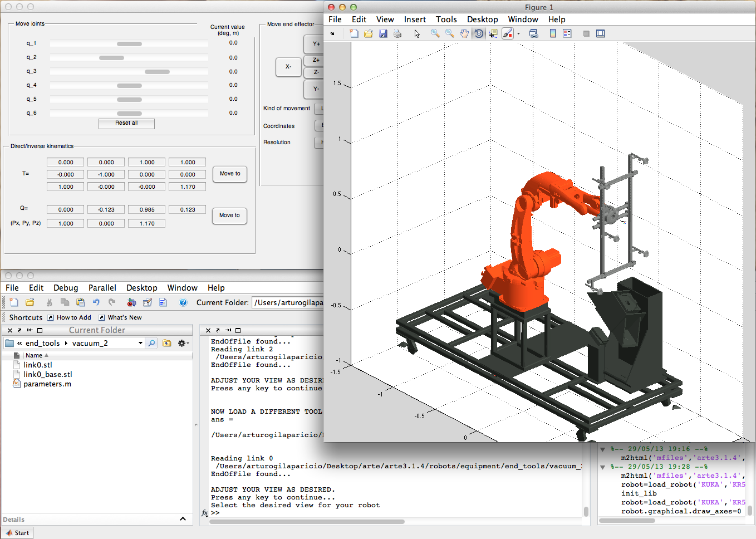Image resolution: width=756 pixels, height=539 pixels.
Task: Collapse the 29/05/13 19:28 history group
Action: (x=602, y=467)
